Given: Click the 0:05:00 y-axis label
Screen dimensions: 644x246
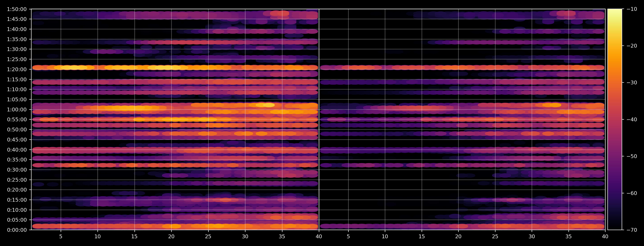Looking at the screenshot, I should tap(17, 220).
